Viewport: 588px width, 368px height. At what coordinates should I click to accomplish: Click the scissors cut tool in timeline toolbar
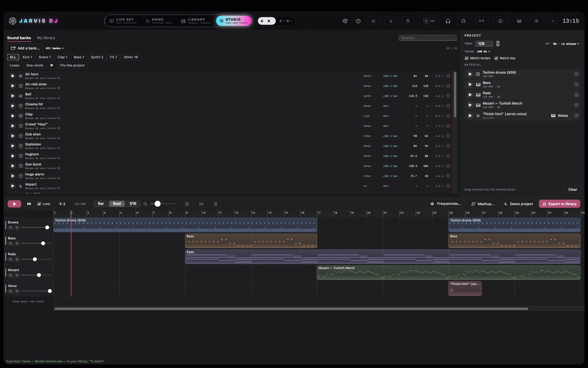point(201,204)
